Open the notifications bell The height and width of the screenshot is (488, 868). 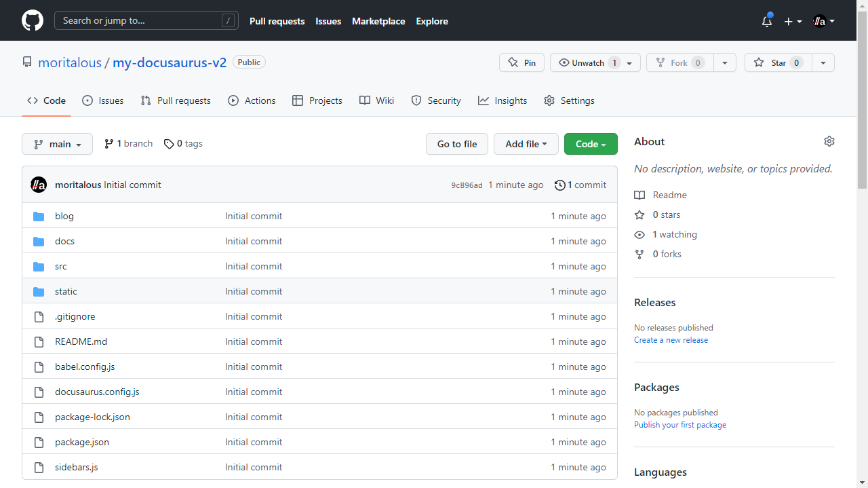click(767, 21)
